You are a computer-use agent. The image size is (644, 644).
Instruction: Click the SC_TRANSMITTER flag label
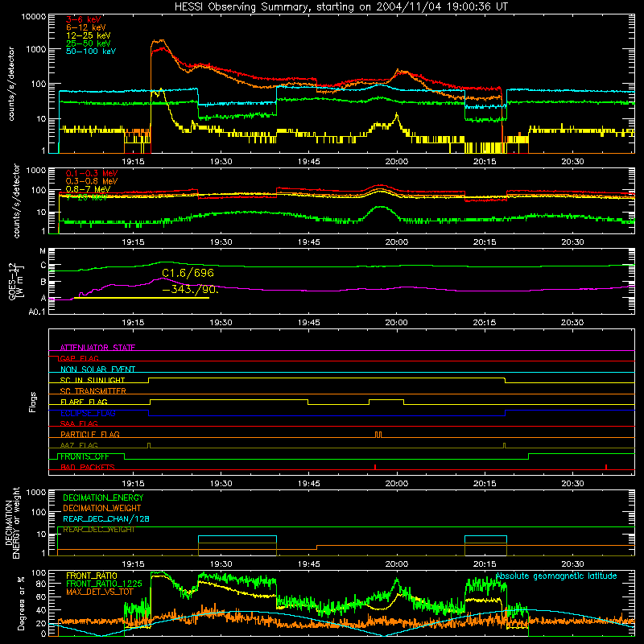[93, 391]
